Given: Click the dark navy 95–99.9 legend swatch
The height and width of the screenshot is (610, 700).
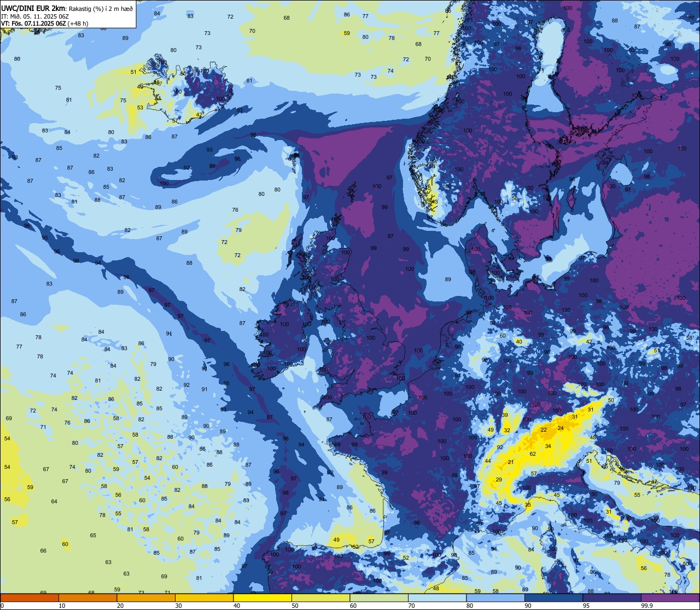Looking at the screenshot, I should 612,597.
